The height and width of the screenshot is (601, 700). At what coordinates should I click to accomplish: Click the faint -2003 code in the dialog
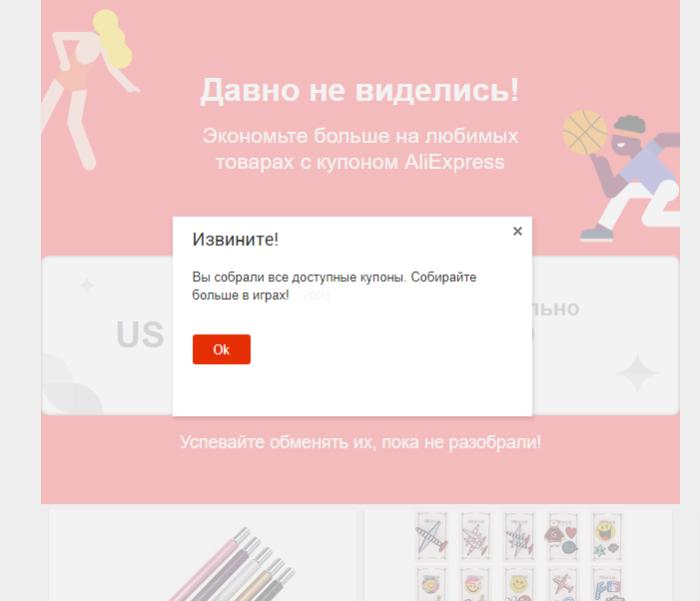(315, 296)
